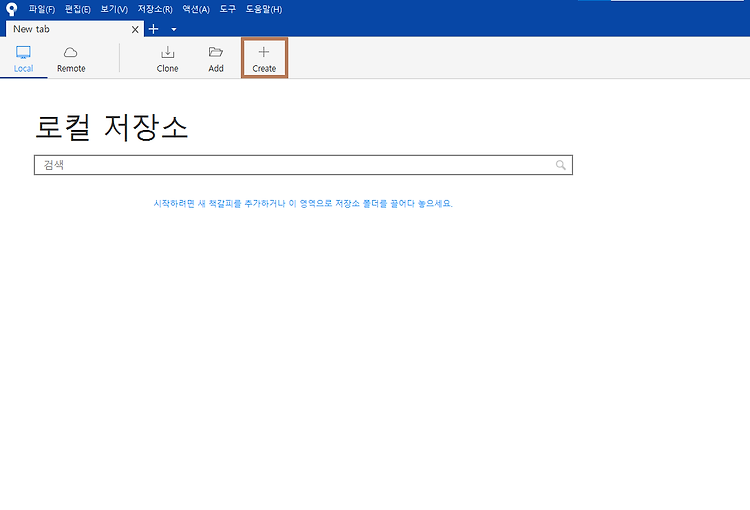Switch to Remote repositories view
The image size is (750, 510).
pos(71,59)
